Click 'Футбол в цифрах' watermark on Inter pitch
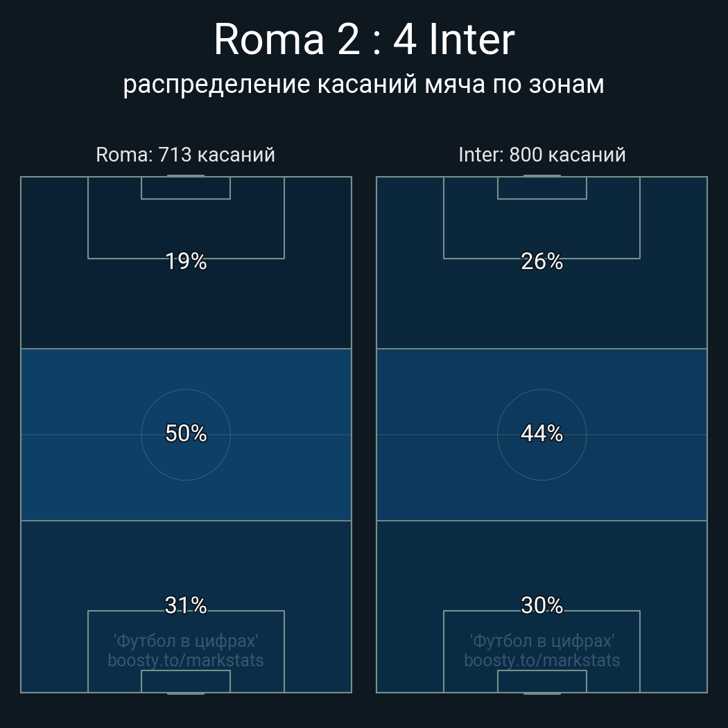This screenshot has width=728, height=728. [x=541, y=641]
